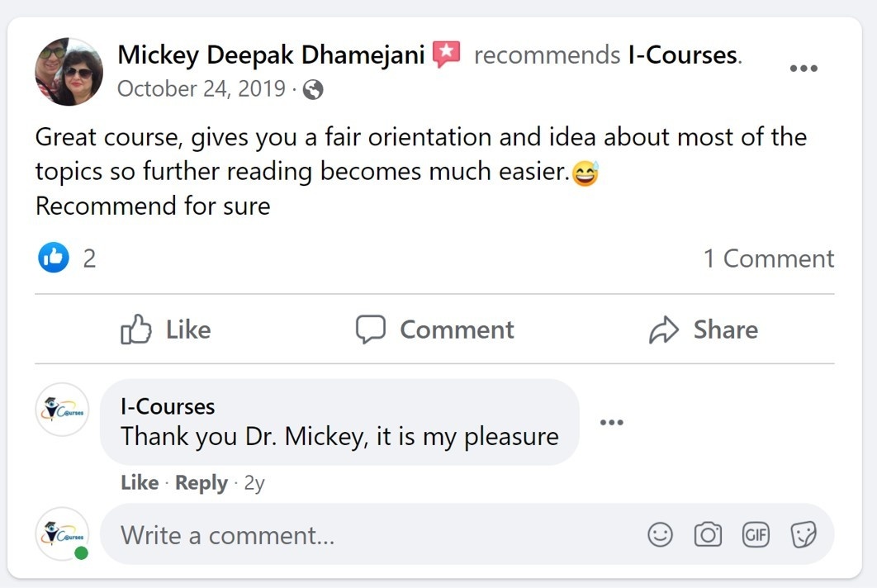Open the post options three-dots menu

coord(804,69)
